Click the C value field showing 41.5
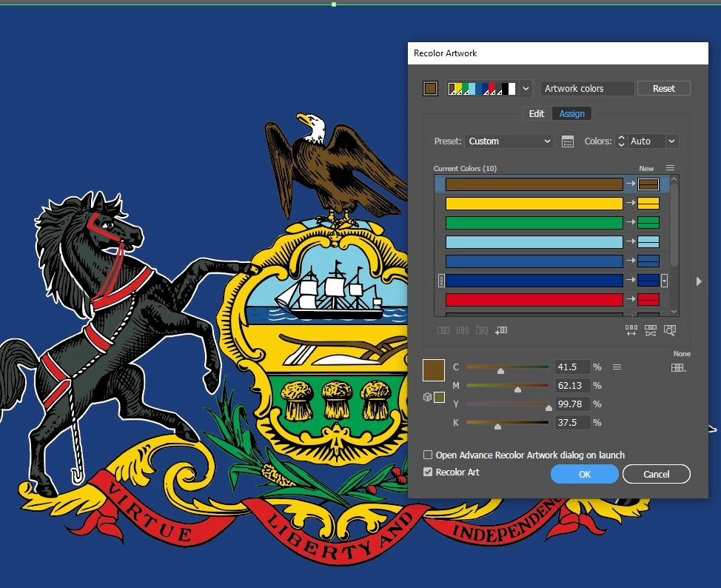721x588 pixels. (571, 367)
